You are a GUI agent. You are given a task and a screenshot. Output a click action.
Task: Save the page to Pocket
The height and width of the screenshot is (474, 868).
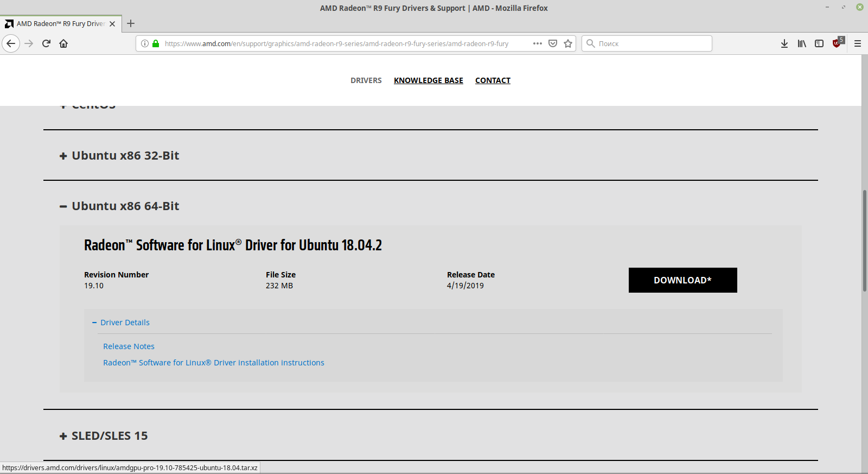tap(553, 43)
